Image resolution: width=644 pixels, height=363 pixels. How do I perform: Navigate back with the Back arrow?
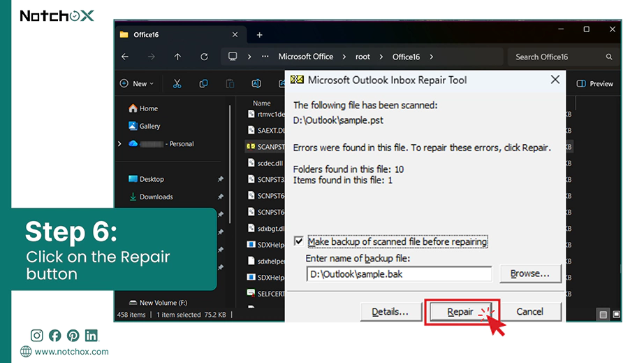[x=125, y=57]
